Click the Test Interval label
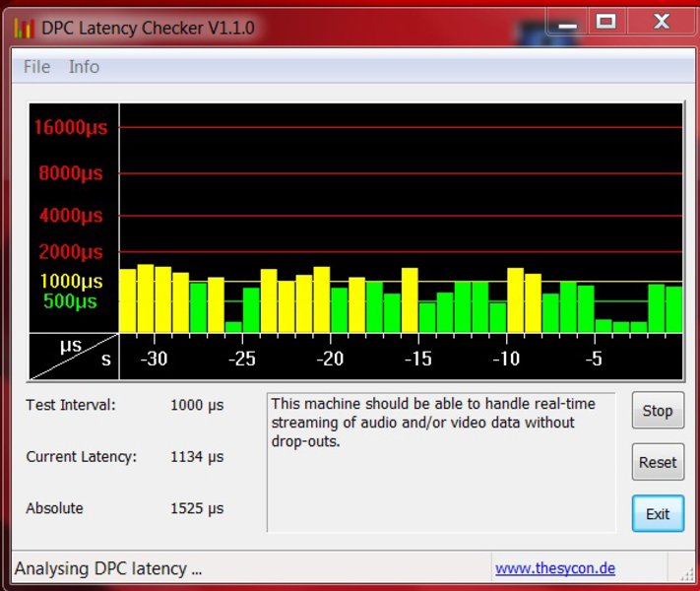This screenshot has width=700, height=591. click(x=71, y=405)
